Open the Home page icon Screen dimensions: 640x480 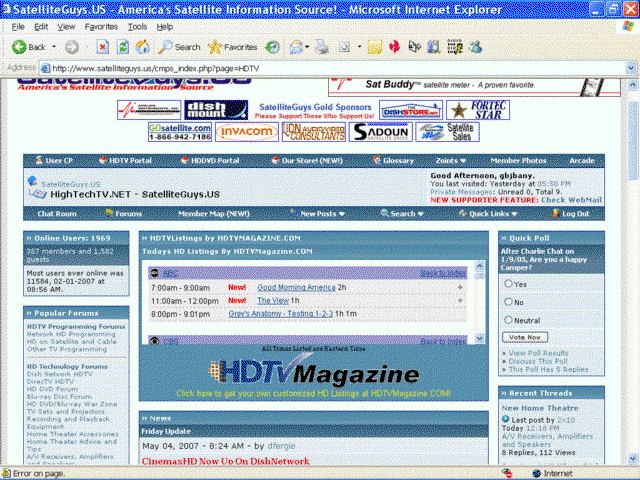pos(142,47)
